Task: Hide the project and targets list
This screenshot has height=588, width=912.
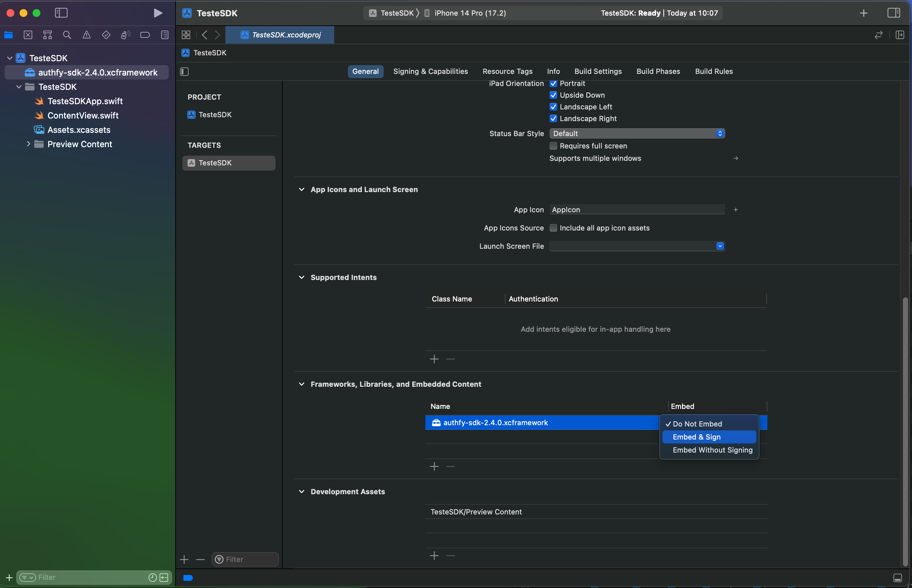Action: [x=184, y=72]
